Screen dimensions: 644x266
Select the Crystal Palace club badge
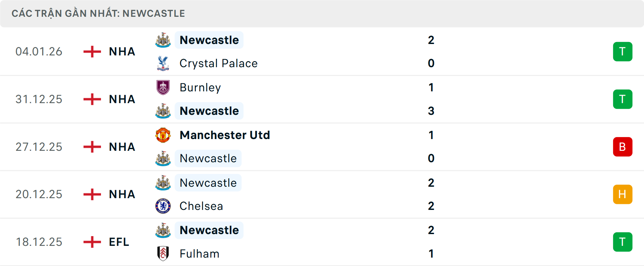163,63
